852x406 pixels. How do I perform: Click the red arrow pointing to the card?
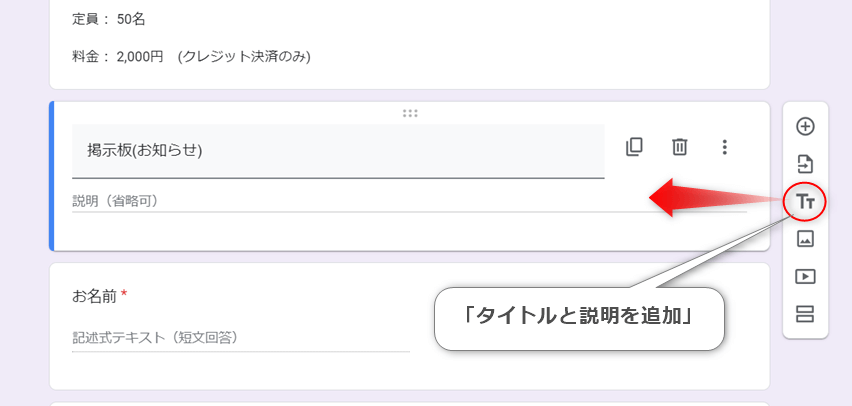717,198
